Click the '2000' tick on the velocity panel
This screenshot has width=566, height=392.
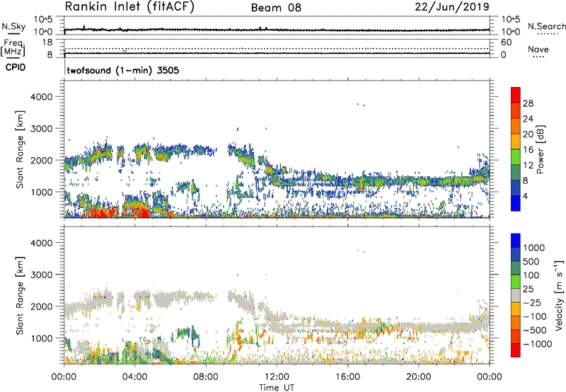pyautogui.click(x=41, y=306)
